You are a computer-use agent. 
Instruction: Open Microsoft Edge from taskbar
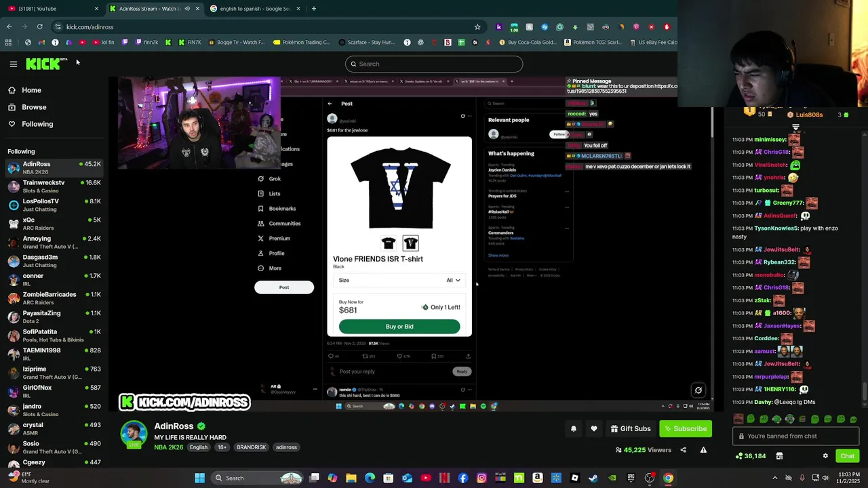(x=370, y=478)
